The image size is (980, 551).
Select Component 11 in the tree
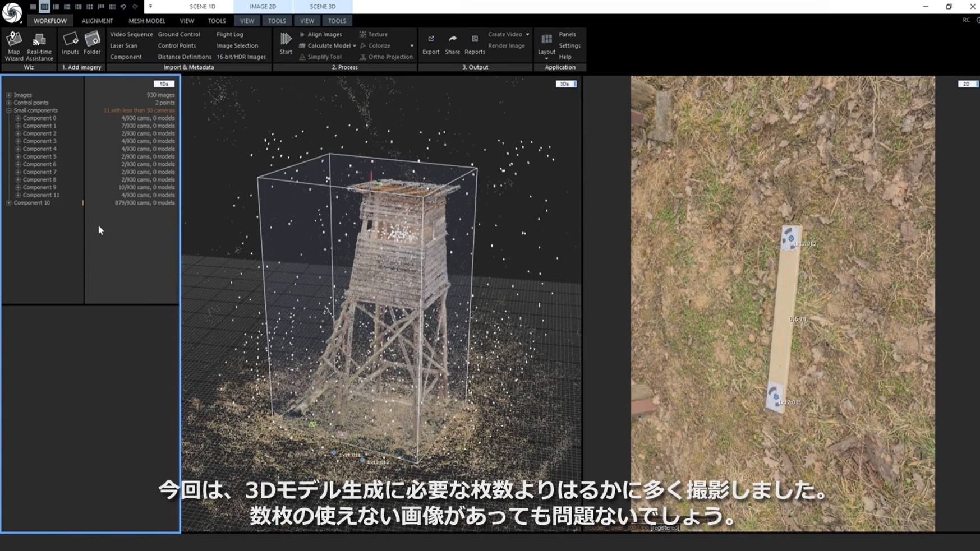[41, 195]
